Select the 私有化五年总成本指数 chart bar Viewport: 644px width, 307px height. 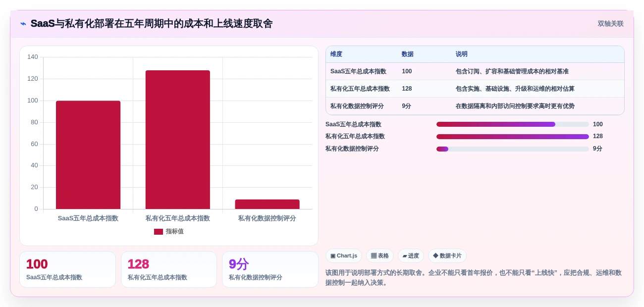click(178, 140)
